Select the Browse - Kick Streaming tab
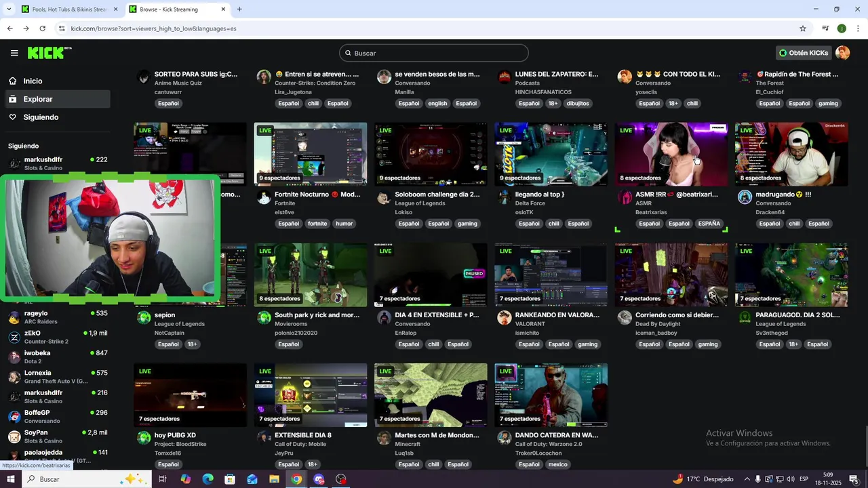Image resolution: width=868 pixels, height=488 pixels. [x=178, y=9]
